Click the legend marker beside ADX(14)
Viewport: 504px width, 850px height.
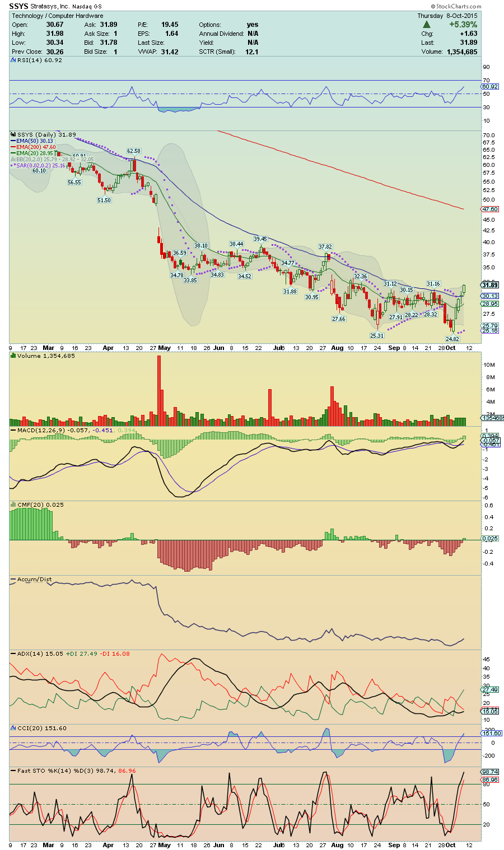[13, 653]
